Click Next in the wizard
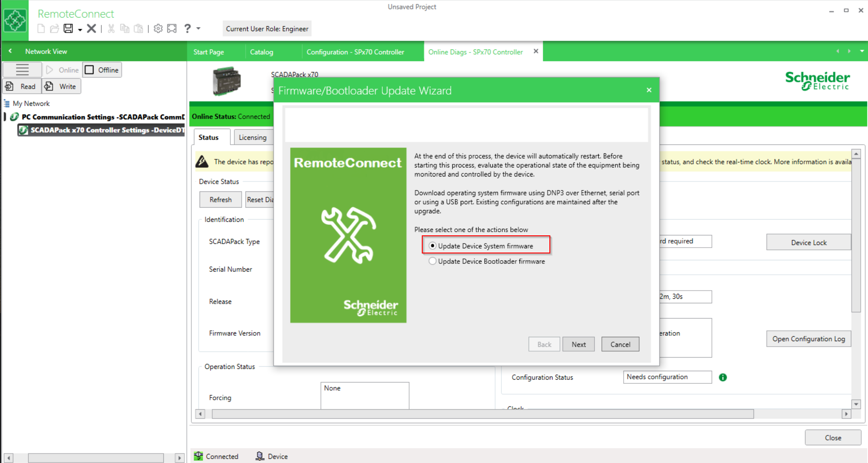 click(x=578, y=344)
